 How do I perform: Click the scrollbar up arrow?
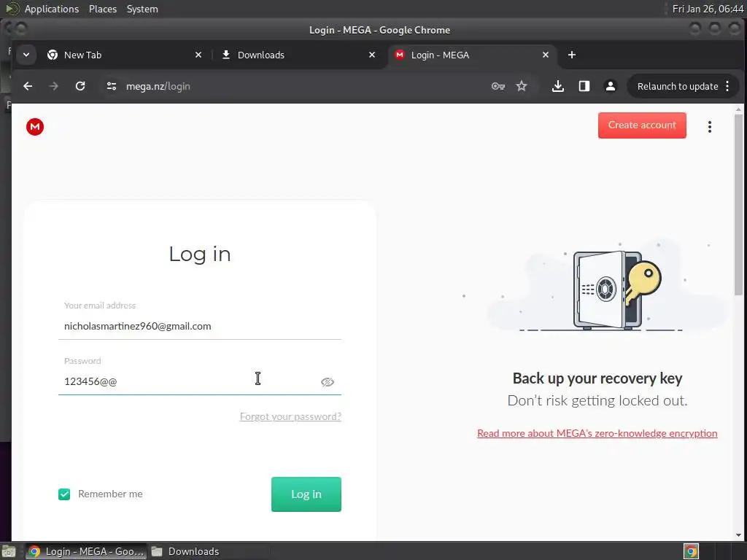coord(738,110)
